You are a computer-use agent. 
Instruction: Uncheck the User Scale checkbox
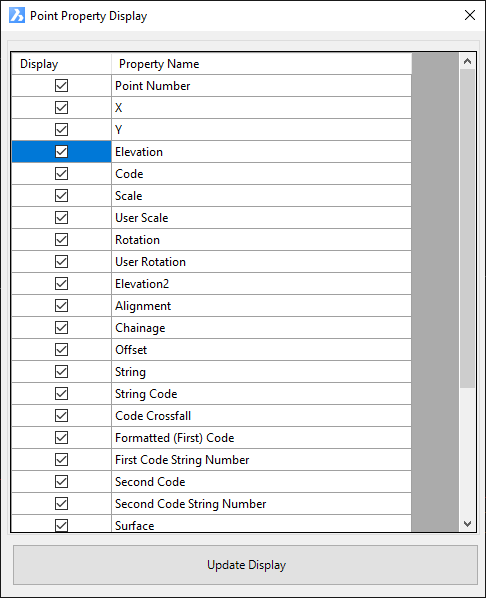pos(61,217)
